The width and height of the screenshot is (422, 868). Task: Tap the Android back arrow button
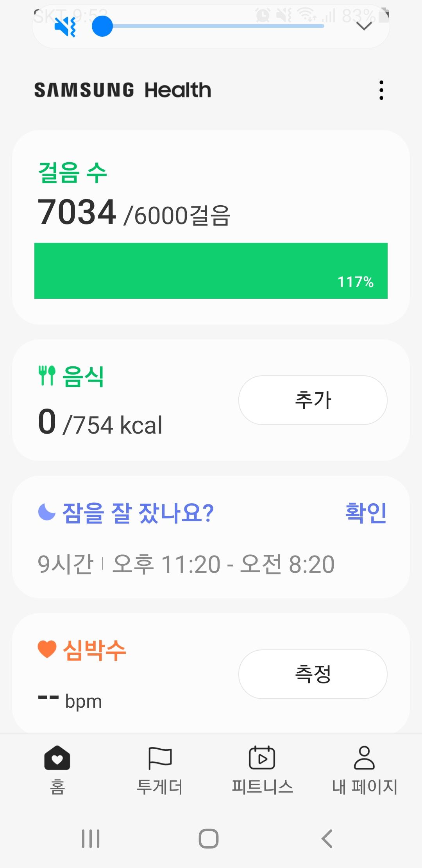point(327,838)
